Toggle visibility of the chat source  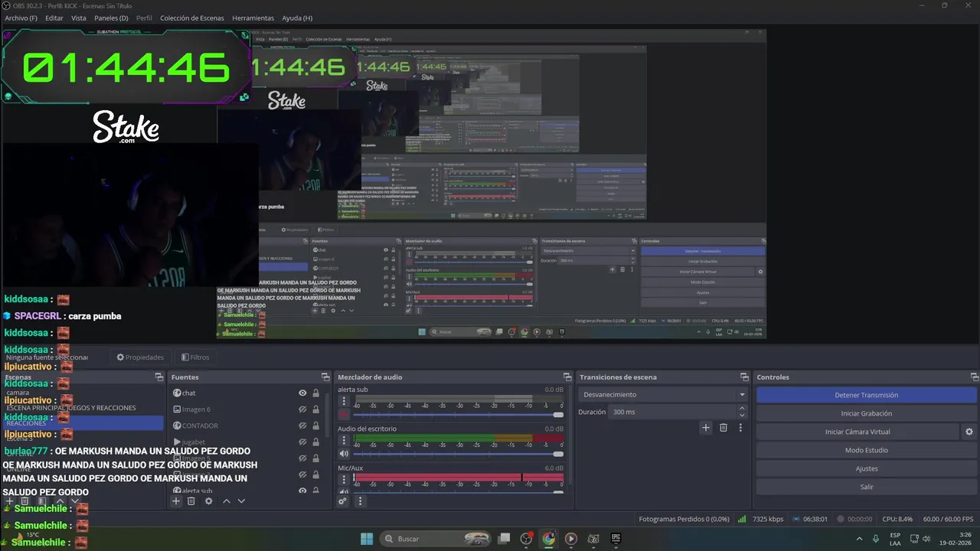302,393
